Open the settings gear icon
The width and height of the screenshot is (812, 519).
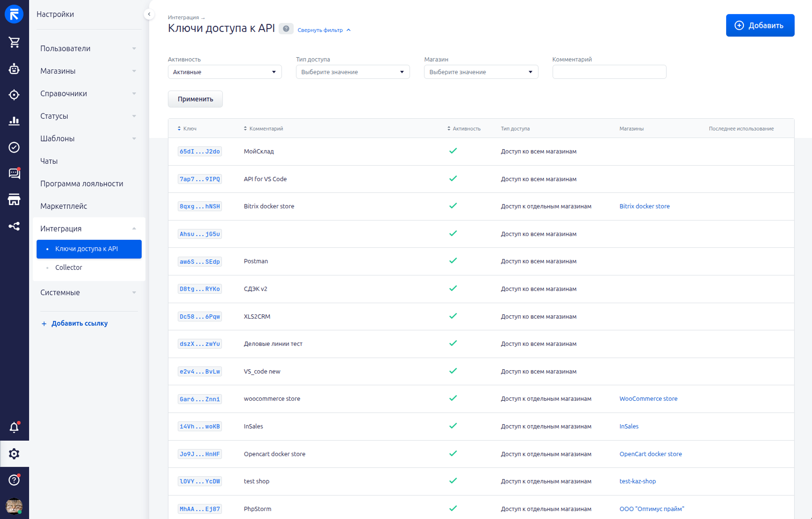[14, 454]
